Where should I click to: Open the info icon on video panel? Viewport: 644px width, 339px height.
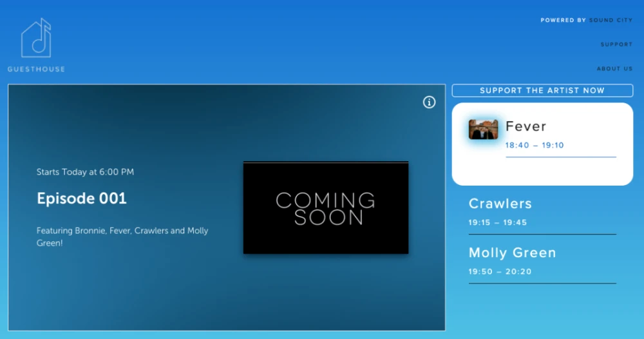point(429,102)
